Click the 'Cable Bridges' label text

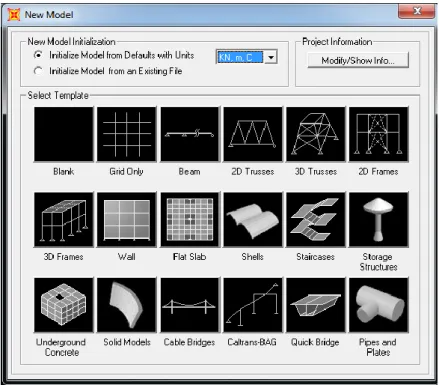[x=189, y=342]
